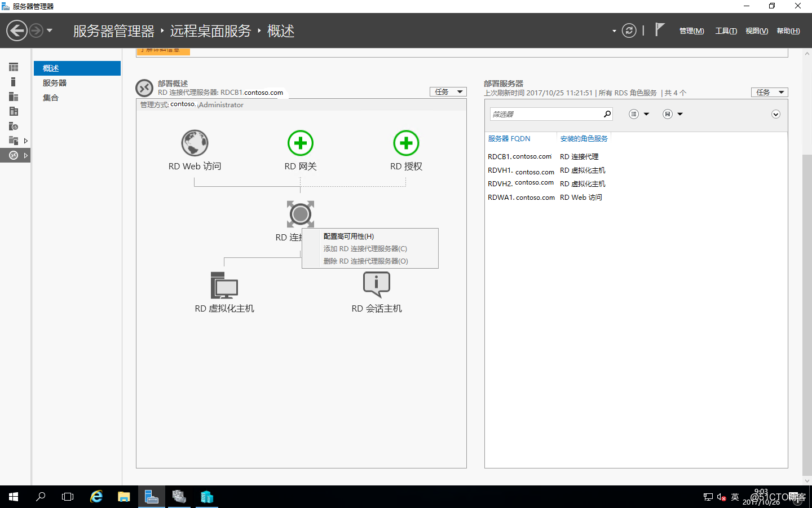Sort by 安装的角色服务 column header

click(x=584, y=139)
